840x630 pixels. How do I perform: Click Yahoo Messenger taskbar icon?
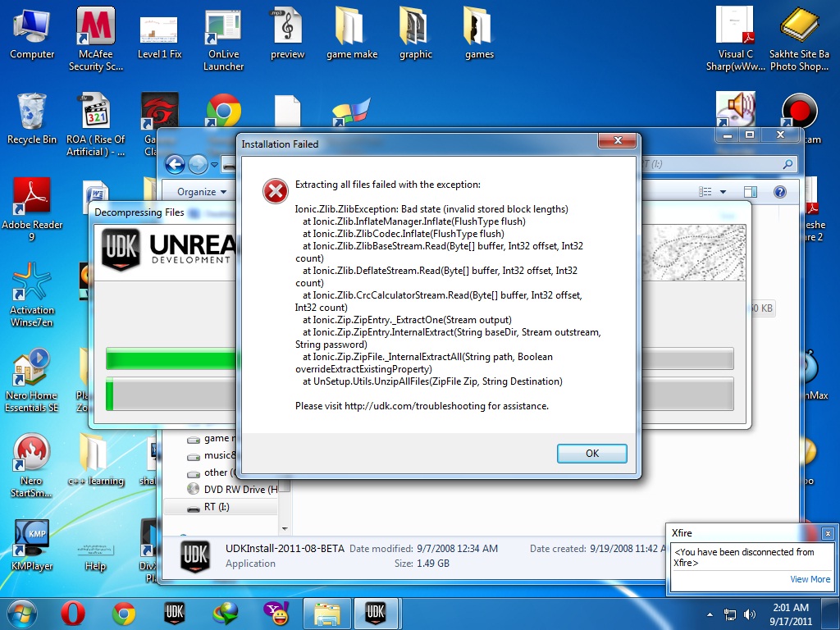coord(275,612)
